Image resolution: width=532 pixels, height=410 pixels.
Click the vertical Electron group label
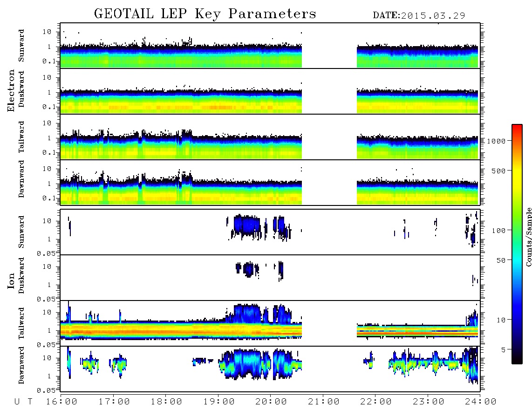11,91
